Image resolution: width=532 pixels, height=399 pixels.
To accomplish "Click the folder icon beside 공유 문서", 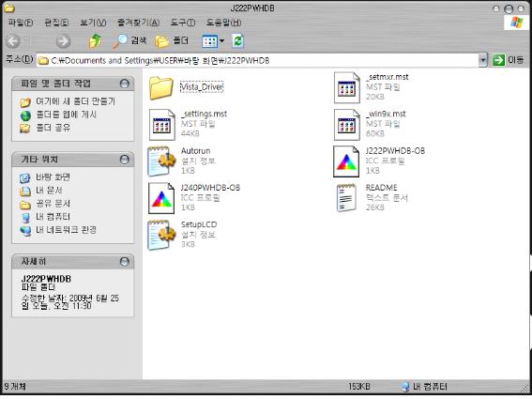I will point(24,205).
